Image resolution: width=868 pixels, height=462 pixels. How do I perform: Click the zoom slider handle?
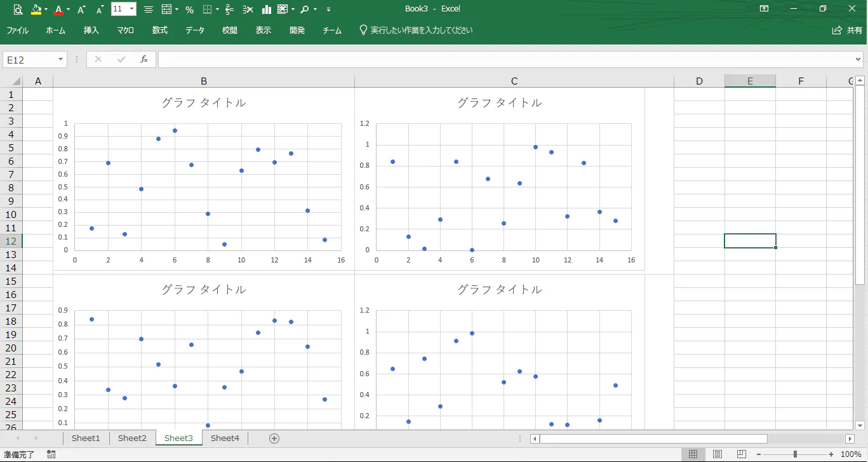coord(795,454)
